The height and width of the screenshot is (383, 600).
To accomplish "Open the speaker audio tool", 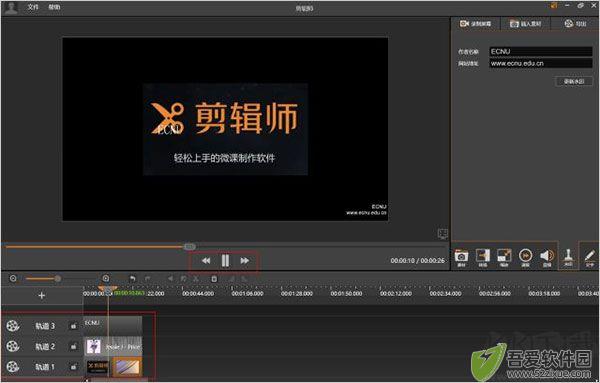I will (547, 257).
